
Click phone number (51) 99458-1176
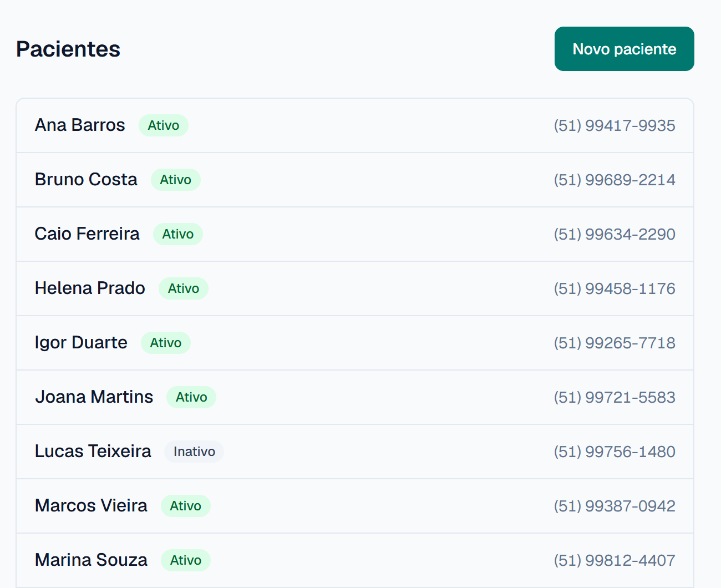pyautogui.click(x=615, y=288)
